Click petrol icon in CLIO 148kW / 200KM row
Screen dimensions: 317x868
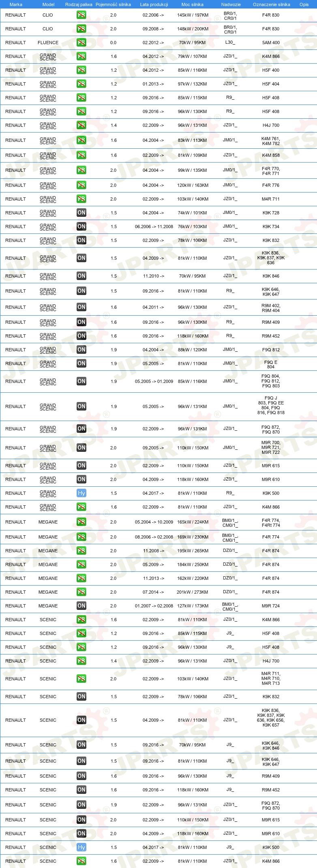tap(81, 29)
